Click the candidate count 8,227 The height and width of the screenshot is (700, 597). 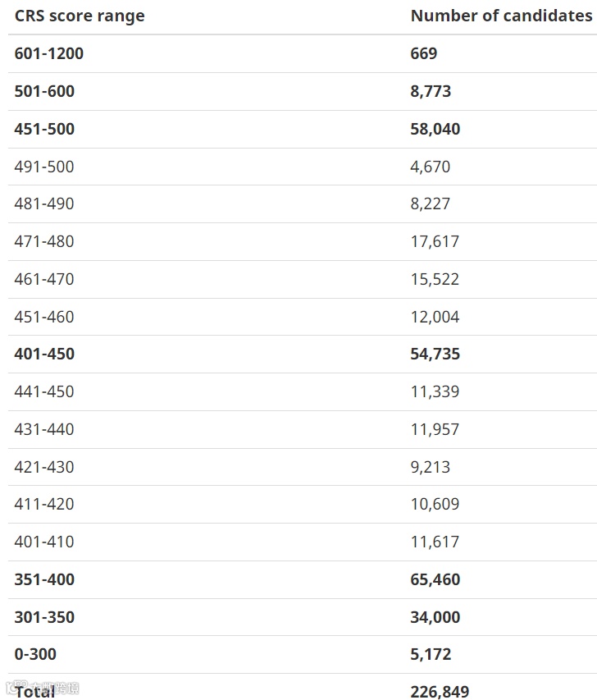[x=431, y=204]
